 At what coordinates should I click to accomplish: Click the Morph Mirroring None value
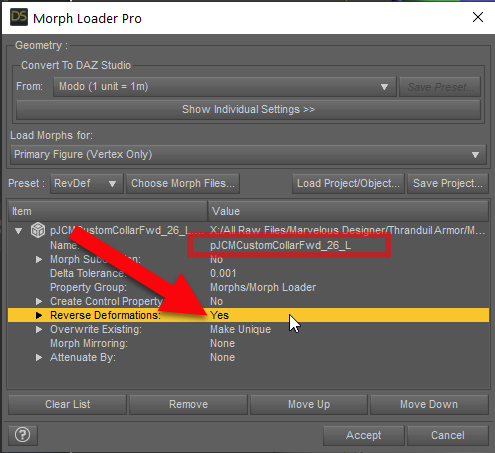coord(222,343)
